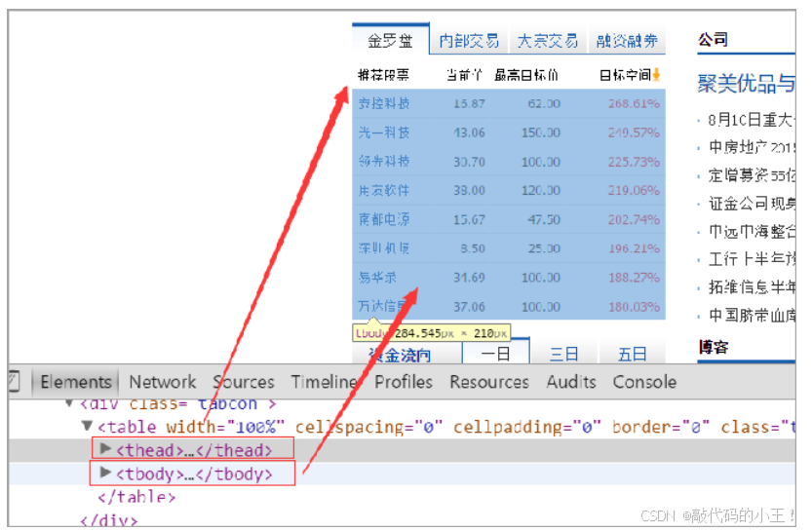The height and width of the screenshot is (531, 812).
Task: Open the Audits panel
Action: [571, 382]
